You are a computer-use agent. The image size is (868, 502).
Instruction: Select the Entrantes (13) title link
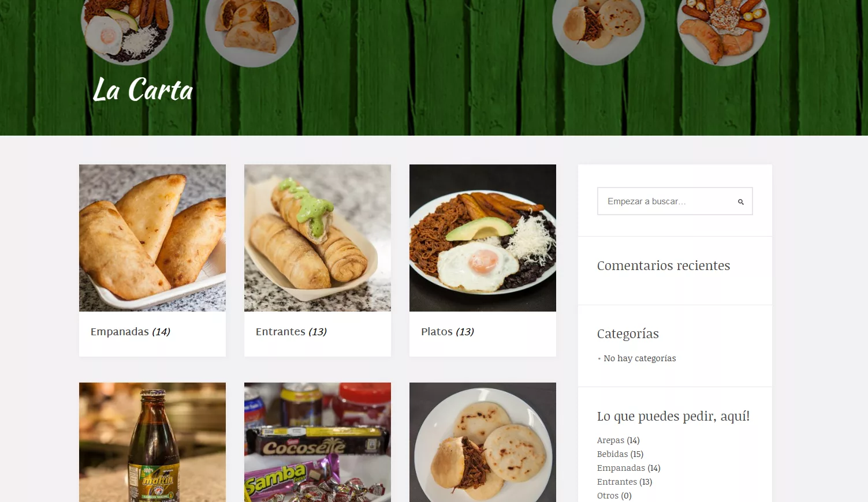pos(291,332)
